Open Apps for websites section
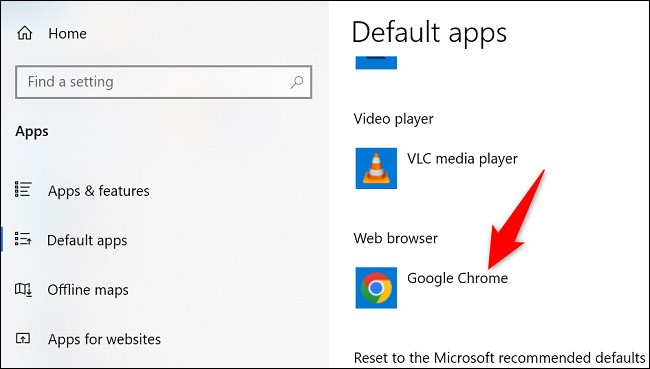 (104, 339)
